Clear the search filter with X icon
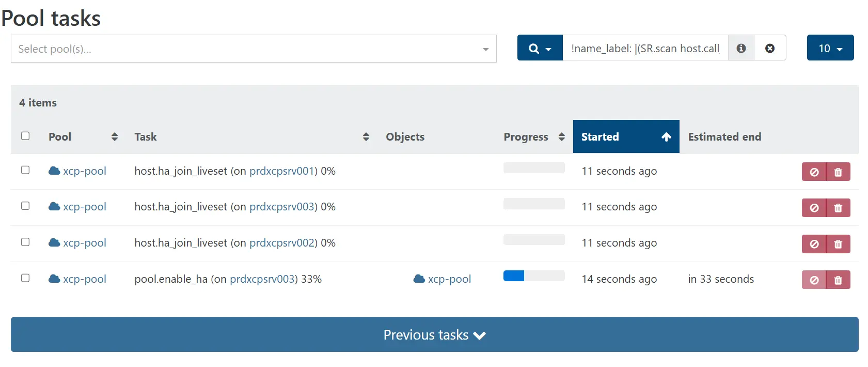 pos(769,48)
